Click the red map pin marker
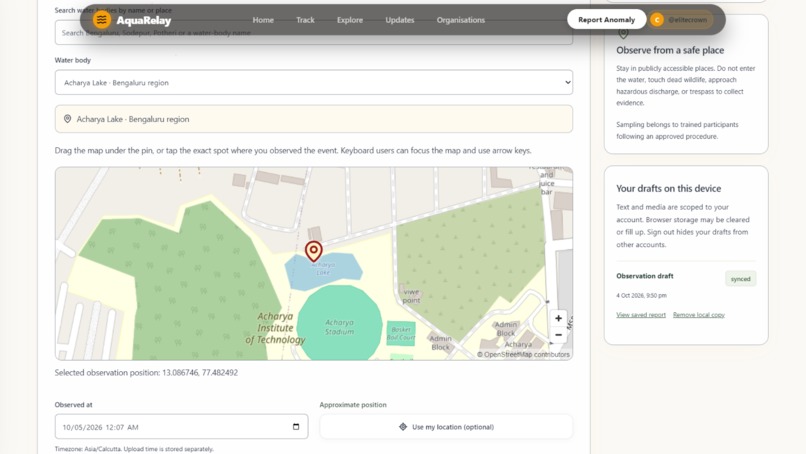The height and width of the screenshot is (454, 806). [314, 251]
